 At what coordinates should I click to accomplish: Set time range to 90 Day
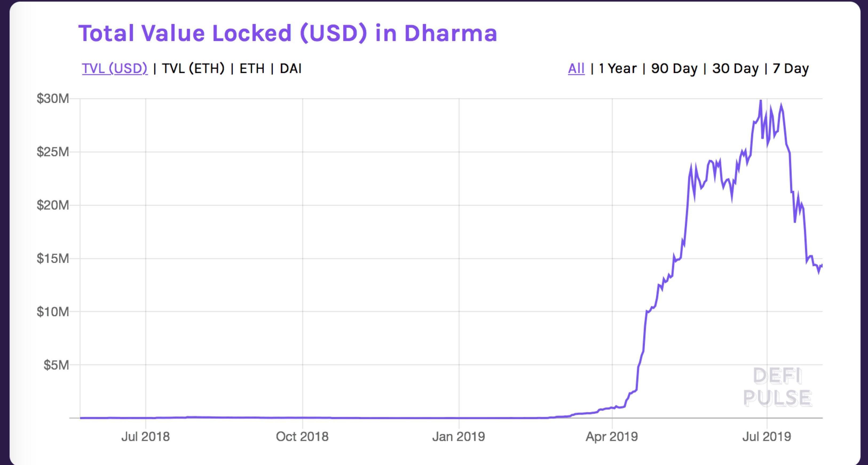point(674,68)
